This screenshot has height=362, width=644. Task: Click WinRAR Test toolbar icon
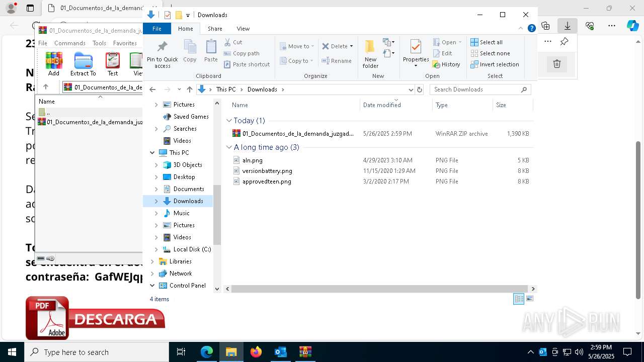pos(113,64)
